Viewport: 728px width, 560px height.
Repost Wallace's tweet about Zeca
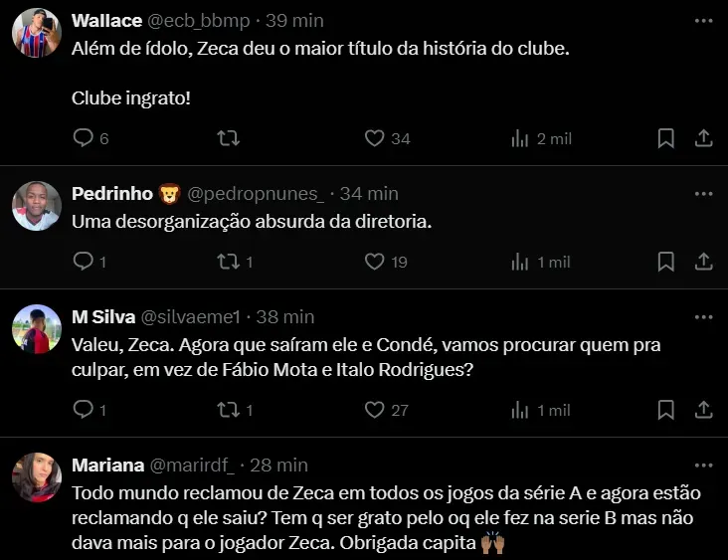(x=228, y=138)
